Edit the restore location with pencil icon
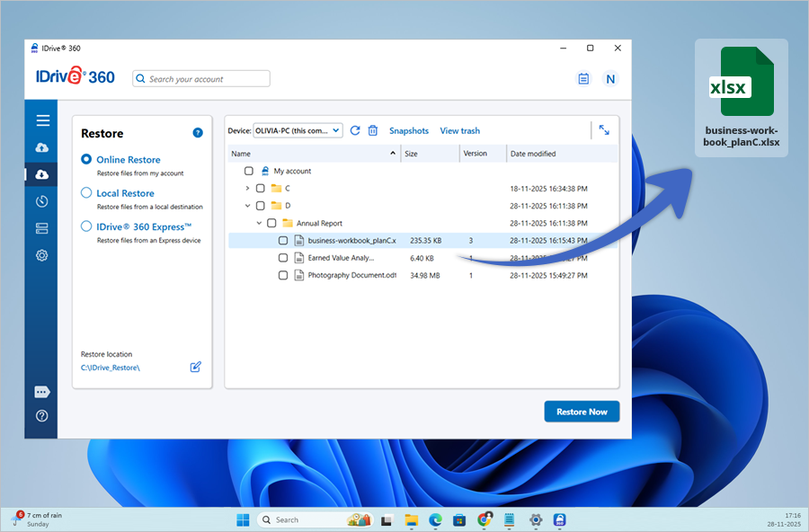The width and height of the screenshot is (809, 532). [x=196, y=367]
